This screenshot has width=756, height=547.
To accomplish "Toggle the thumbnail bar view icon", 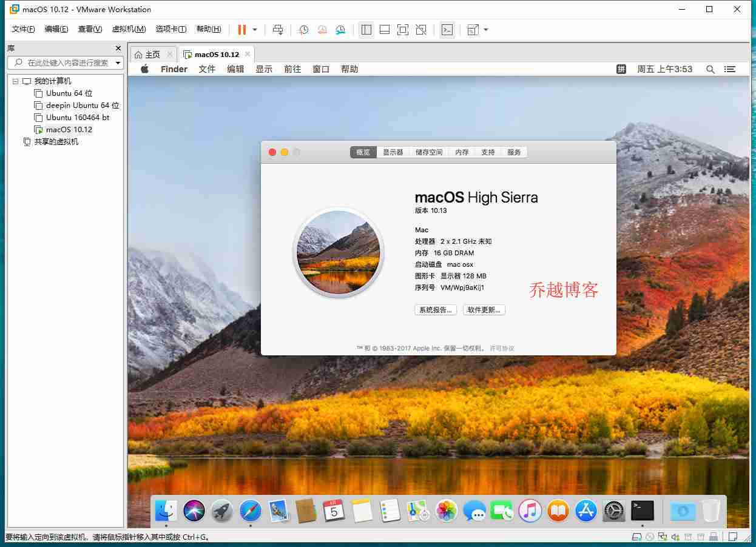I will pyautogui.click(x=384, y=30).
